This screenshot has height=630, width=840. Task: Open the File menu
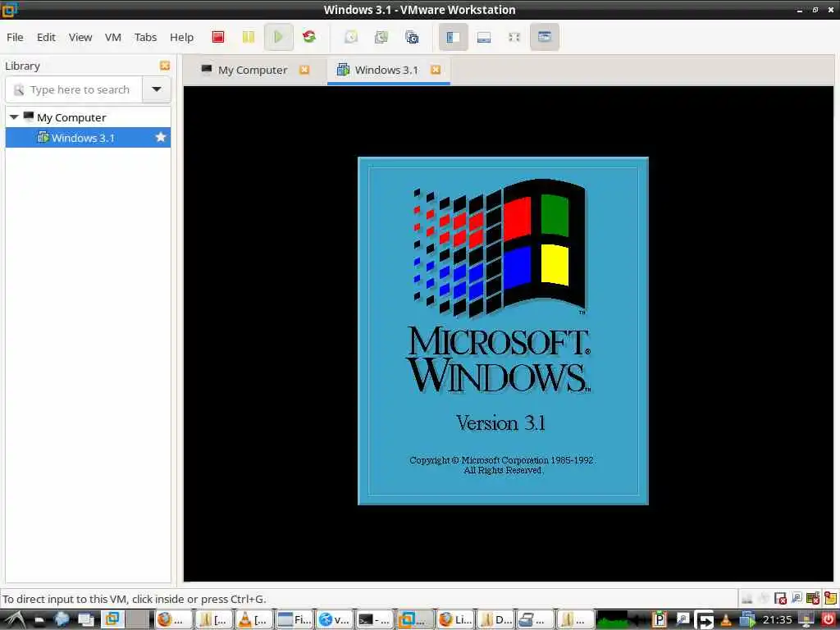tap(15, 37)
